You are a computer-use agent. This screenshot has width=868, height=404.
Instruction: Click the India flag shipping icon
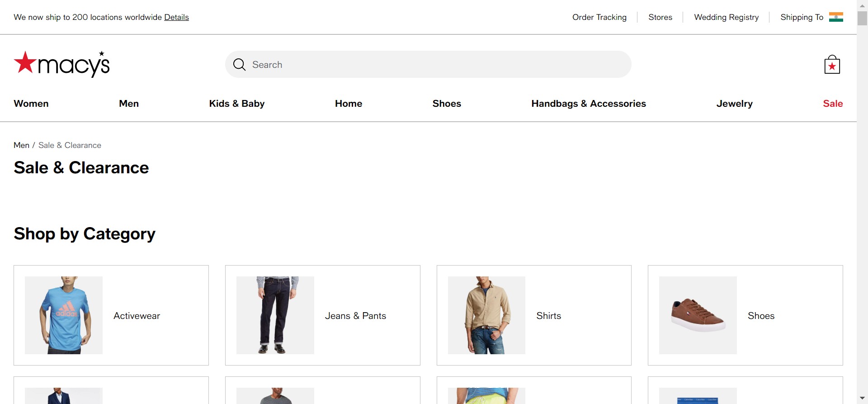coord(836,17)
